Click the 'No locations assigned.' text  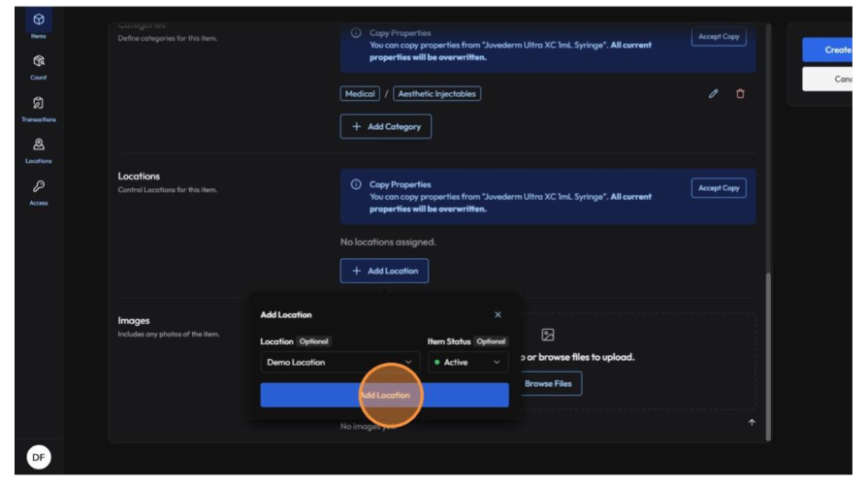point(388,242)
